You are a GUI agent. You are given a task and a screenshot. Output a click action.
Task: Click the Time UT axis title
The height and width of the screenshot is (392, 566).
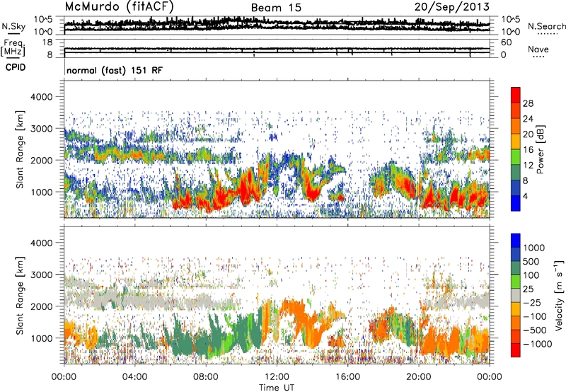coord(277,388)
